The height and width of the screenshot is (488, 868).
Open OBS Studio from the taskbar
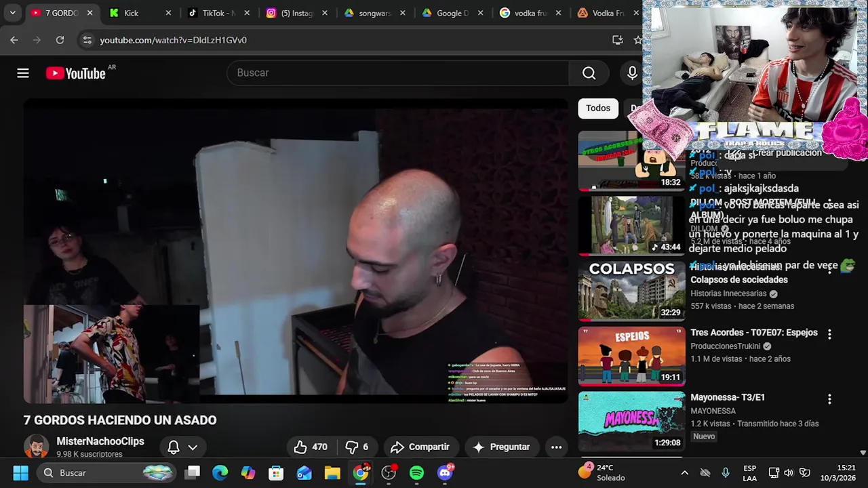tap(389, 472)
